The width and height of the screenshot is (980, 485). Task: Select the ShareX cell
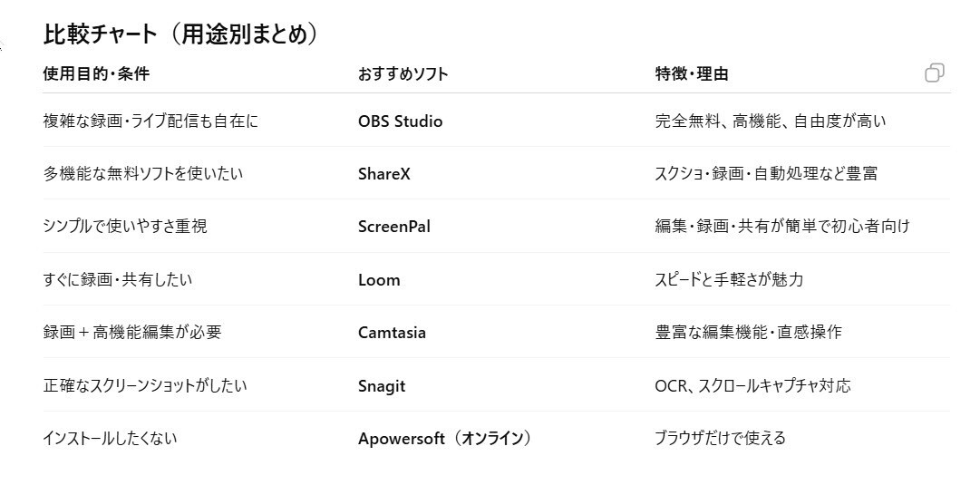tap(383, 173)
